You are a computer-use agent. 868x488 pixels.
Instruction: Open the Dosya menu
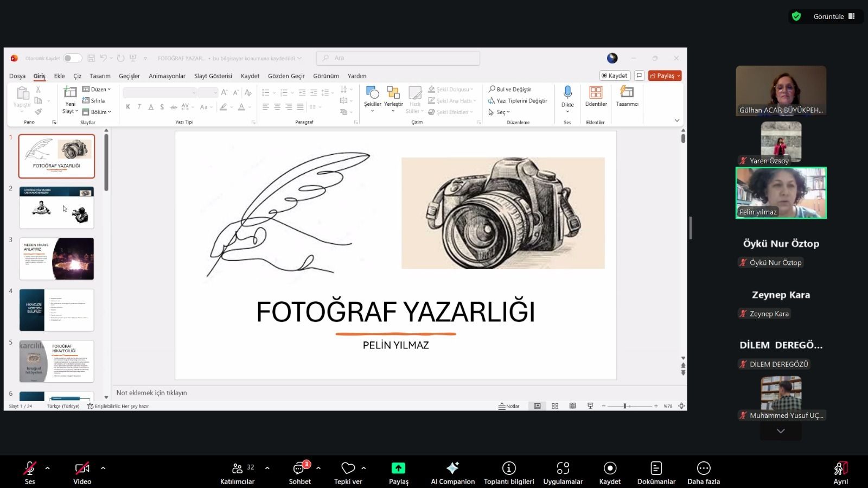(x=17, y=76)
